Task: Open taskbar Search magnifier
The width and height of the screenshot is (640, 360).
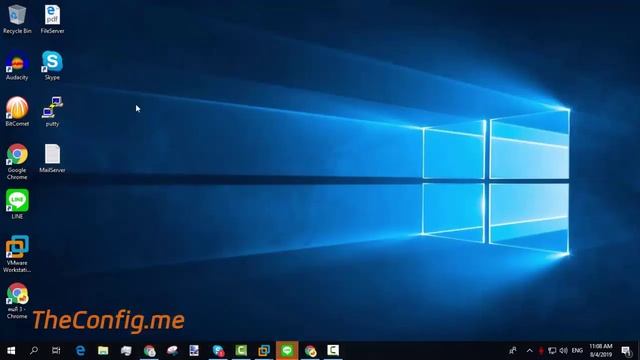Action: tap(34, 351)
